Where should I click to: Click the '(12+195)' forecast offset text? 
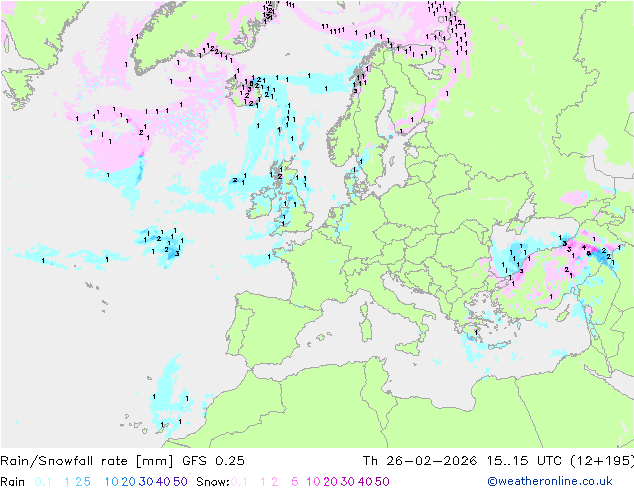(602, 461)
